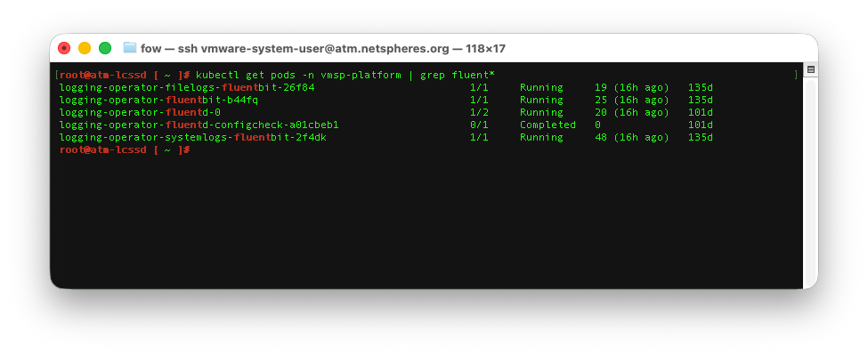This screenshot has width=868, height=355.
Task: Click the 135d age of systemlogs-fluentbit pod
Action: tap(701, 137)
